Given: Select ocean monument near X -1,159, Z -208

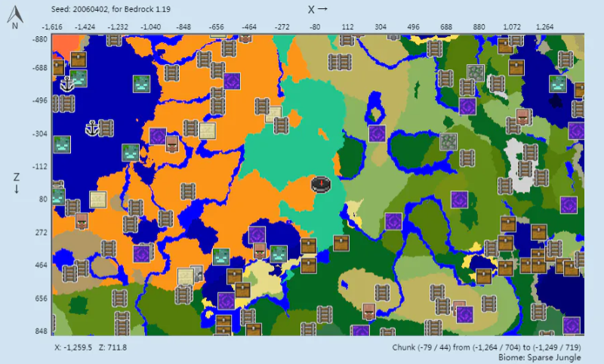Looking at the screenshot, I should click(130, 153).
